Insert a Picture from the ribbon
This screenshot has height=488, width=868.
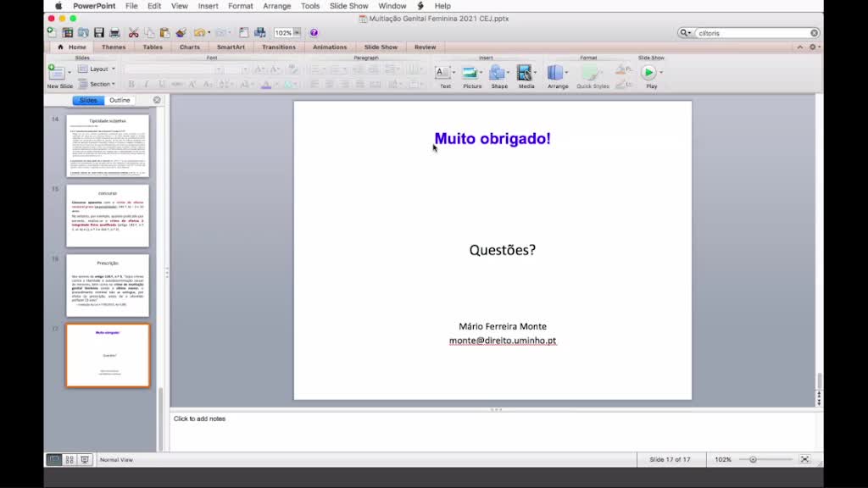point(471,75)
